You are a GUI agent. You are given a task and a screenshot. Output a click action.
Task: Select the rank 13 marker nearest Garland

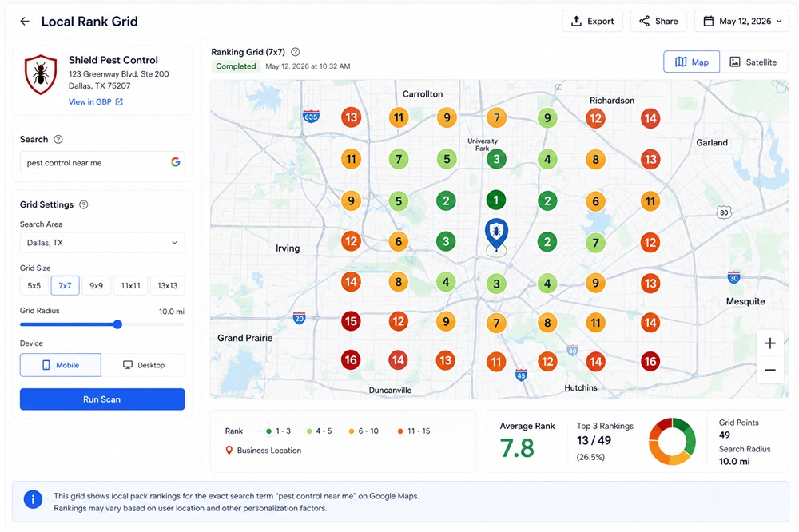click(650, 160)
